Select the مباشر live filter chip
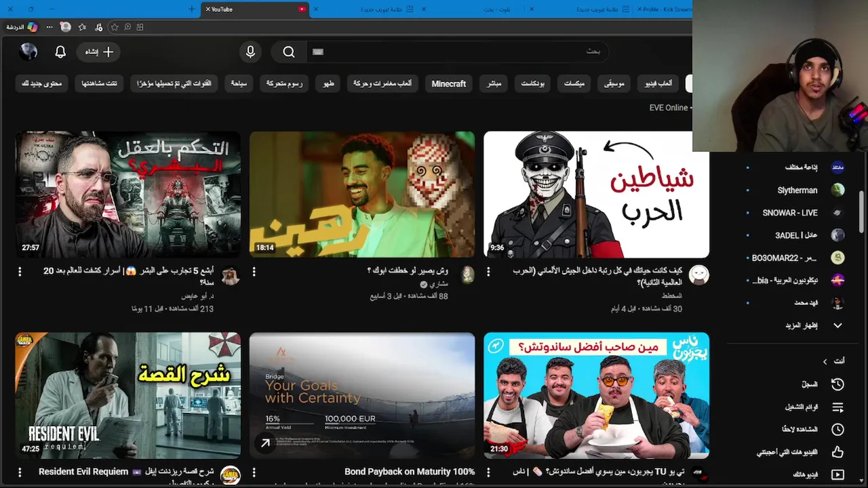The height and width of the screenshot is (488, 868). pos(494,83)
